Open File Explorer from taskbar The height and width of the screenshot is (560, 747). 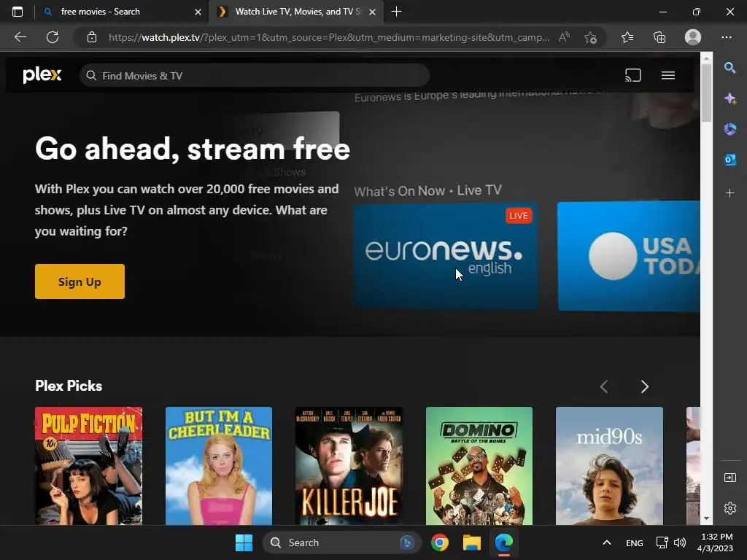click(x=472, y=542)
